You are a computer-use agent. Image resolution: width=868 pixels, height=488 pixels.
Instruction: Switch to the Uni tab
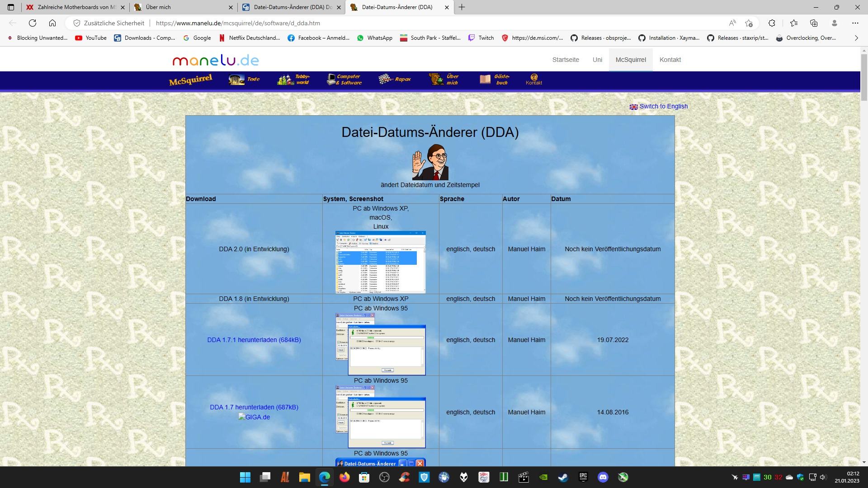pos(597,60)
